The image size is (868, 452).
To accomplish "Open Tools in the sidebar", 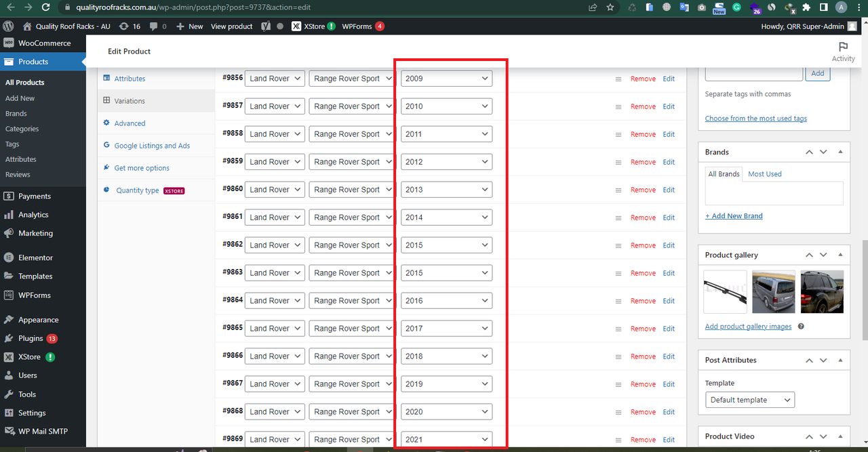I will pos(43,394).
